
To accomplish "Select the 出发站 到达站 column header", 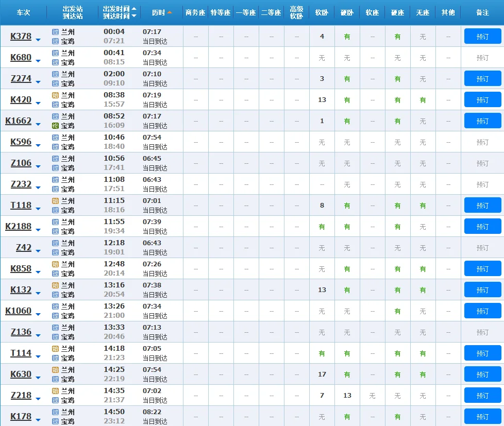I will coord(72,12).
